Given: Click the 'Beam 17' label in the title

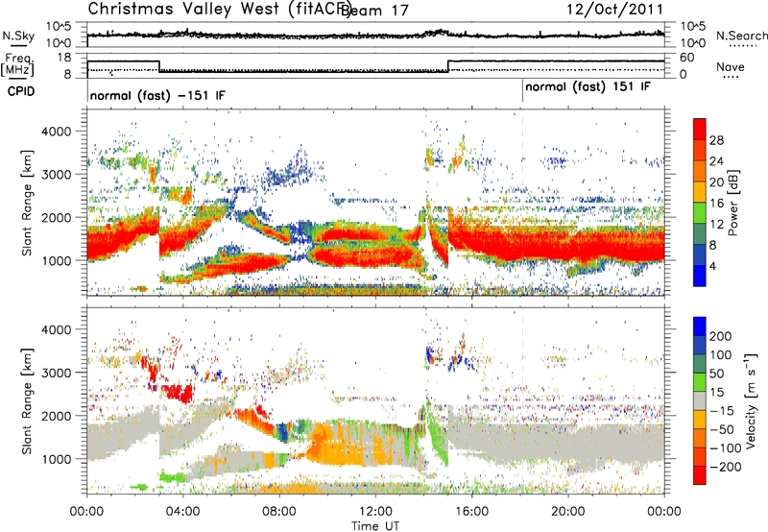Looking at the screenshot, I should [374, 11].
